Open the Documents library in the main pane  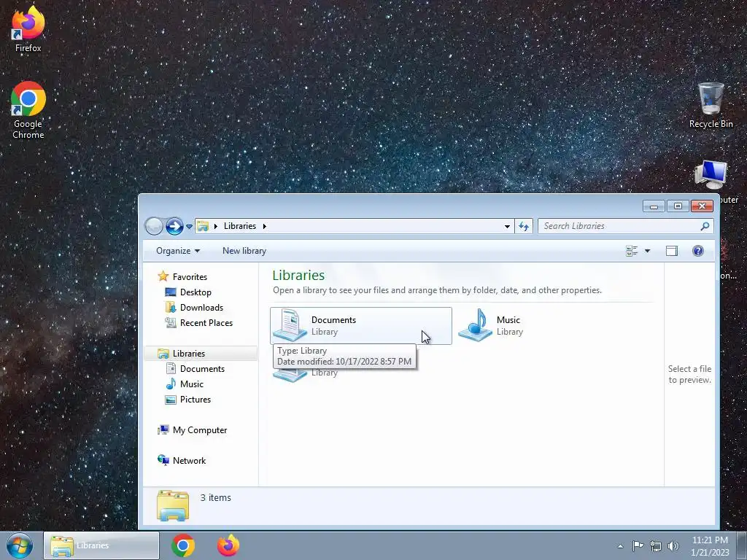(x=360, y=326)
